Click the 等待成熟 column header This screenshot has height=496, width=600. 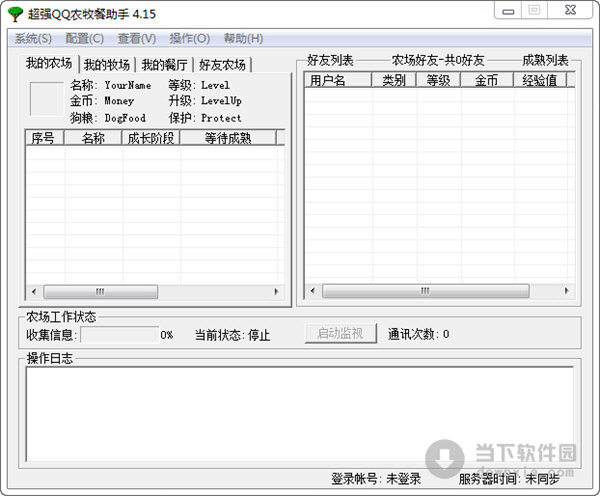click(x=228, y=138)
